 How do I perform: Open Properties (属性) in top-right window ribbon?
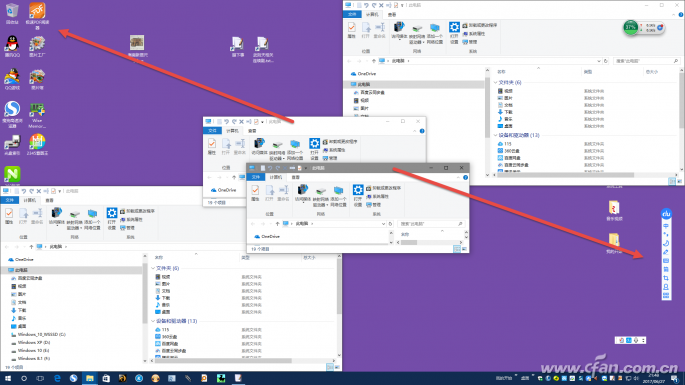352,30
